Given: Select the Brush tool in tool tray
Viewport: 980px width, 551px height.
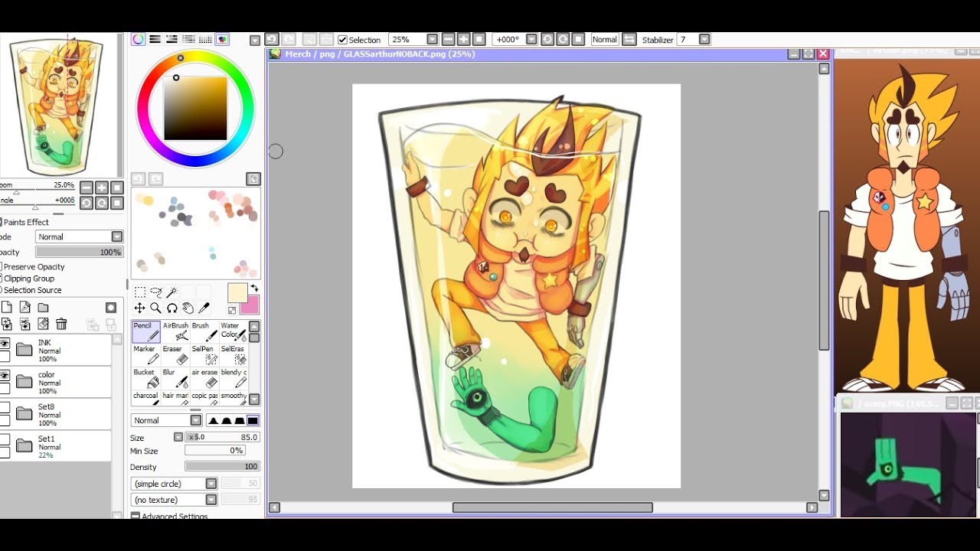Looking at the screenshot, I should (x=204, y=331).
